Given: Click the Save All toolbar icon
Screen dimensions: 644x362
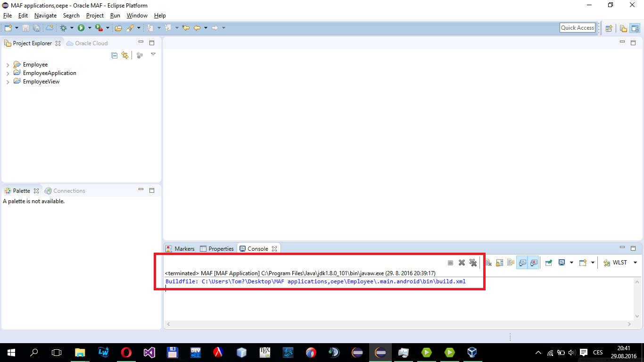Looking at the screenshot, I should pyautogui.click(x=36, y=28).
